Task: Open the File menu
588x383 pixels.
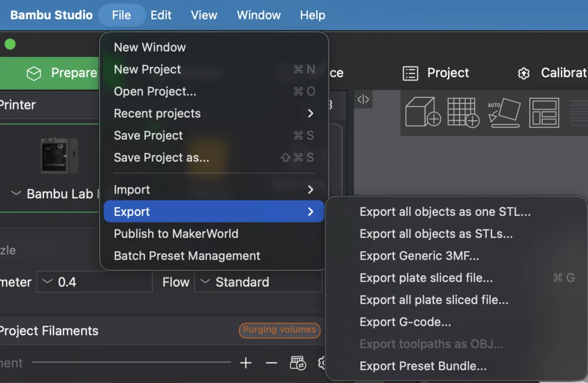Action: [x=122, y=15]
